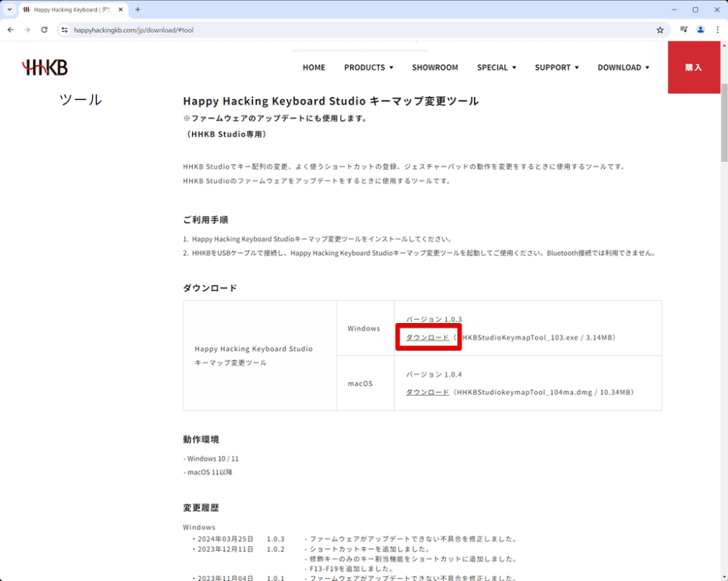Open the SUPPORT dropdown menu
The height and width of the screenshot is (581, 728).
point(556,67)
